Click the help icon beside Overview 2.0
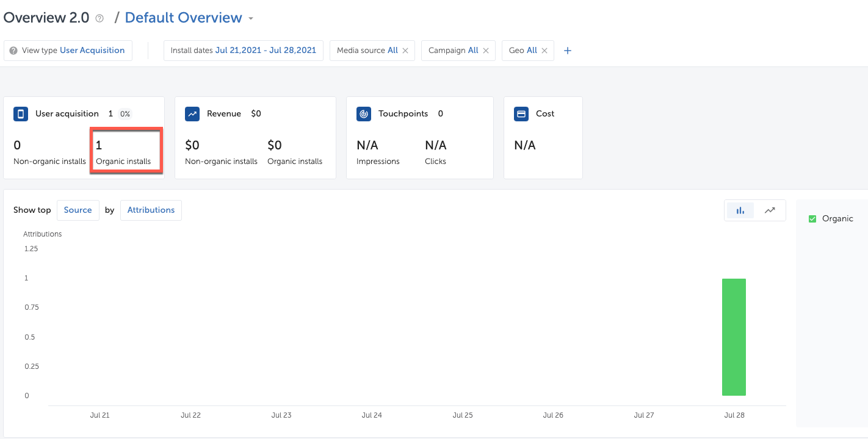868x439 pixels. pos(99,18)
